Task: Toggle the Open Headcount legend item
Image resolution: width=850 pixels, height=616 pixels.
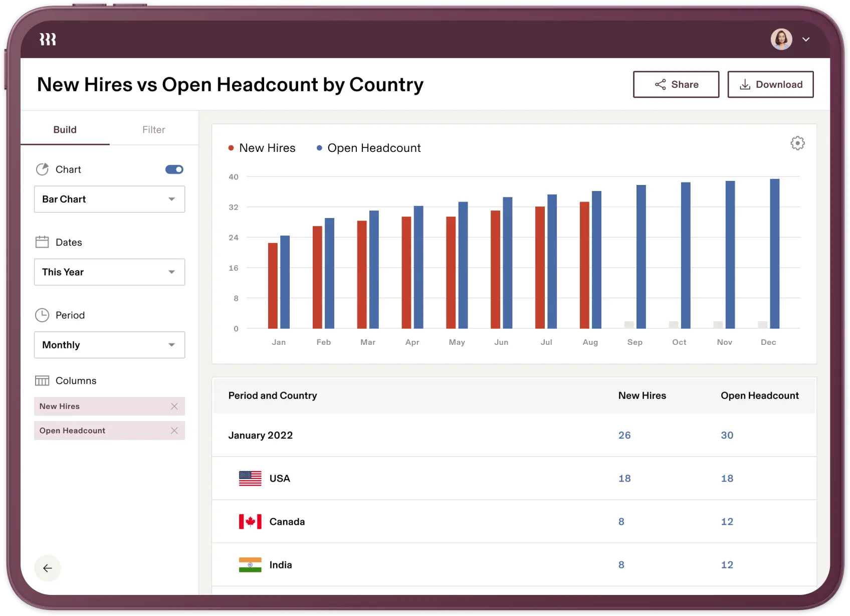Action: [x=368, y=148]
